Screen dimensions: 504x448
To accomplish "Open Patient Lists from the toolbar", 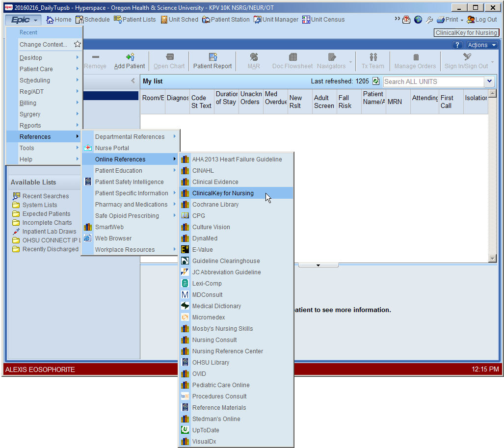I will pyautogui.click(x=134, y=20).
